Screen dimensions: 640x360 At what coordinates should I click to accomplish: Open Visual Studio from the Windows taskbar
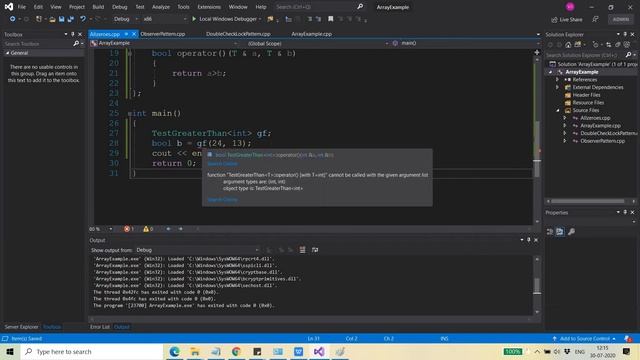tap(319, 351)
